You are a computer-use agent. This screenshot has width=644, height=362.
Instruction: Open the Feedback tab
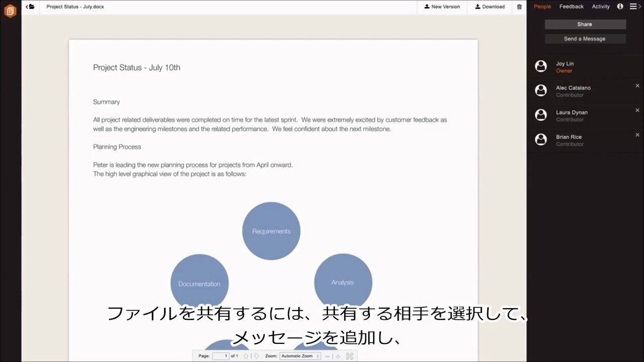572,7
